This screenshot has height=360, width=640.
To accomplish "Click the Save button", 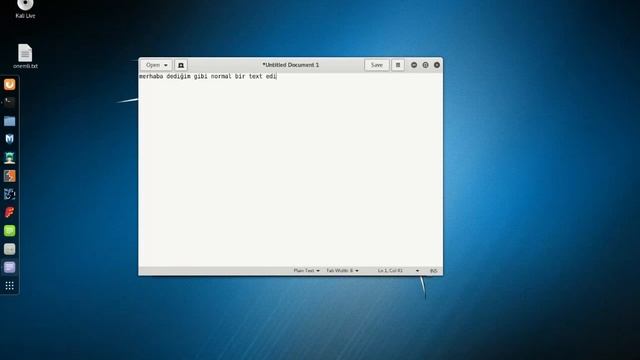I will point(376,65).
